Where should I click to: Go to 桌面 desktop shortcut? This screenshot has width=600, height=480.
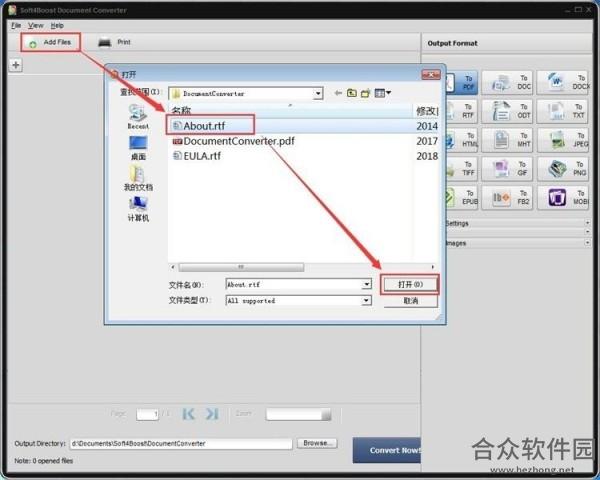138,148
